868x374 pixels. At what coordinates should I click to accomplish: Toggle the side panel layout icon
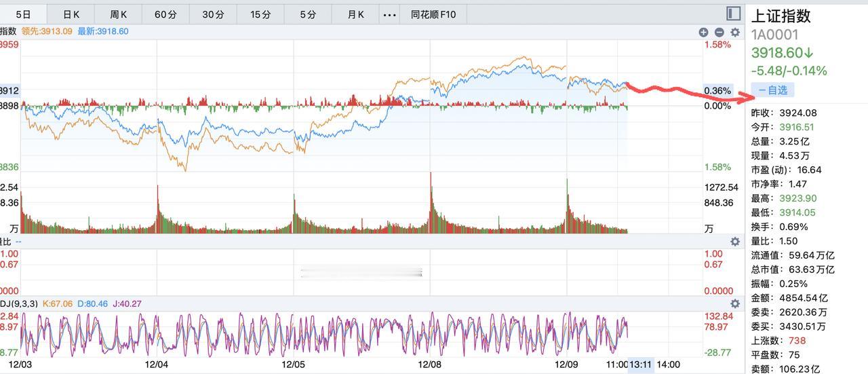point(732,14)
